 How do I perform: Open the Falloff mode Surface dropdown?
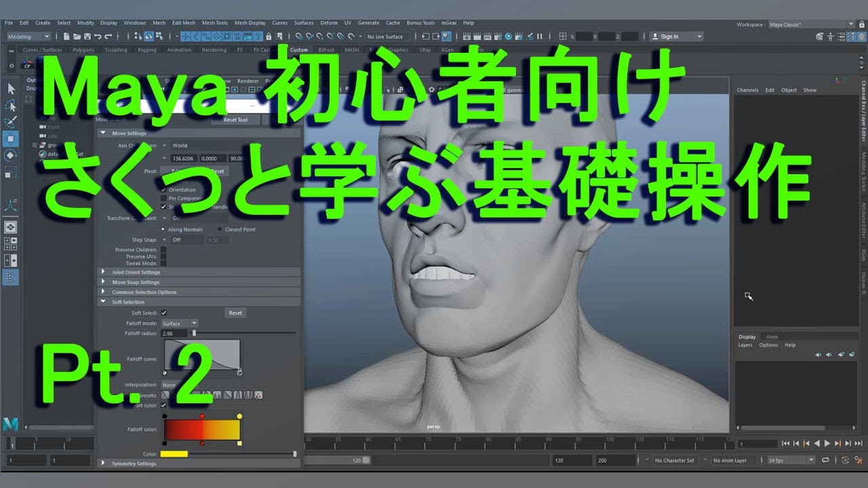tap(180, 323)
